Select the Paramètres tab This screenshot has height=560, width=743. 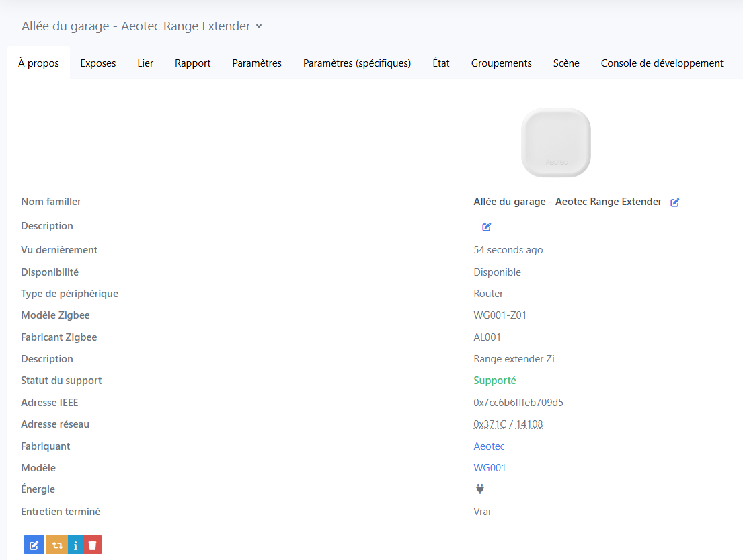[257, 63]
